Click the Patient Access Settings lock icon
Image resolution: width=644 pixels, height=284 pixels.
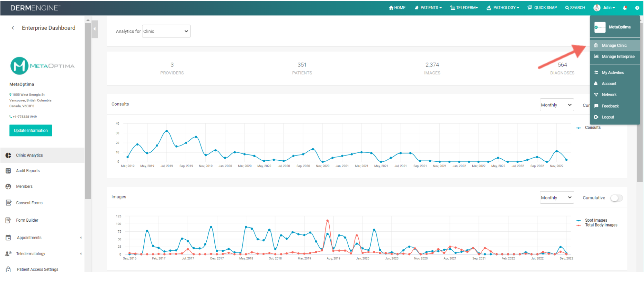coord(8,269)
